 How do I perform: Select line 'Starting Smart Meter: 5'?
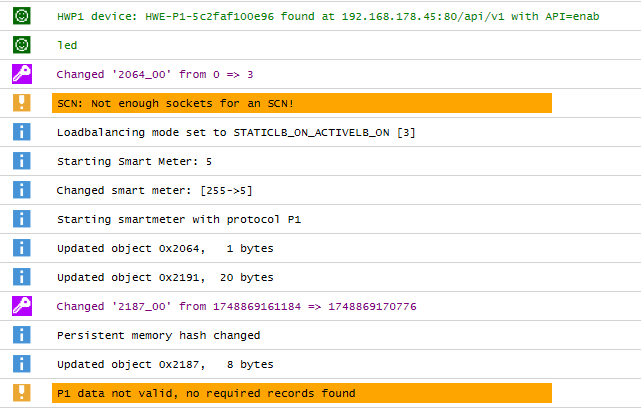click(x=134, y=161)
